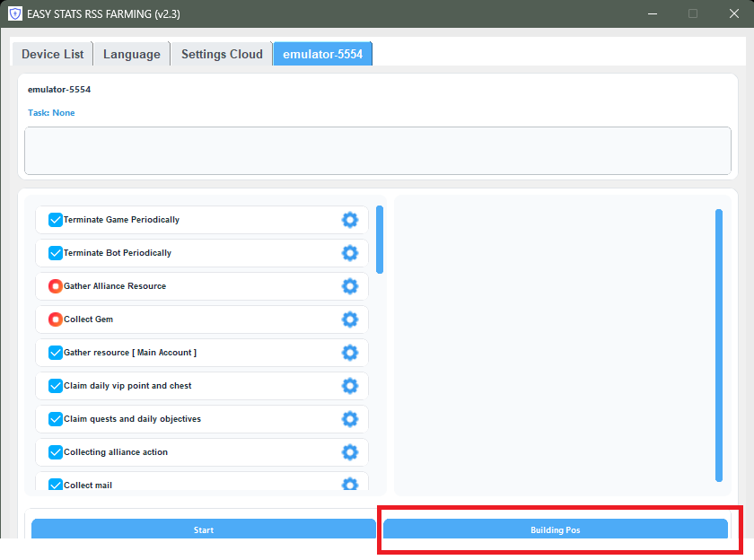Click the 'emulator-5554' device name label
The width and height of the screenshot is (754, 560).
tap(59, 90)
